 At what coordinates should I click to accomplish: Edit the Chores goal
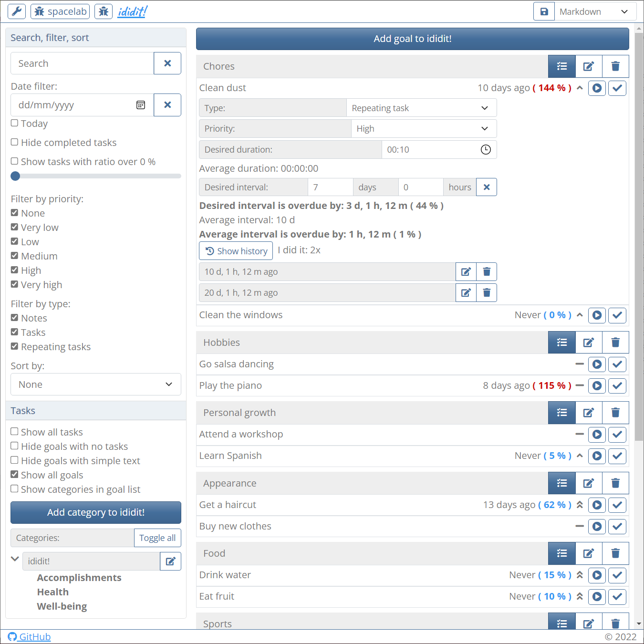point(589,66)
